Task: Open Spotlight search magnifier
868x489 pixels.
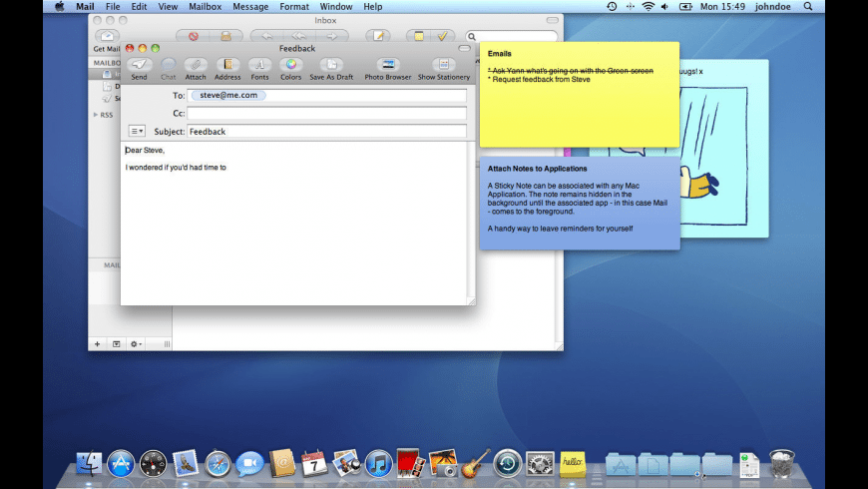Action: (808, 7)
